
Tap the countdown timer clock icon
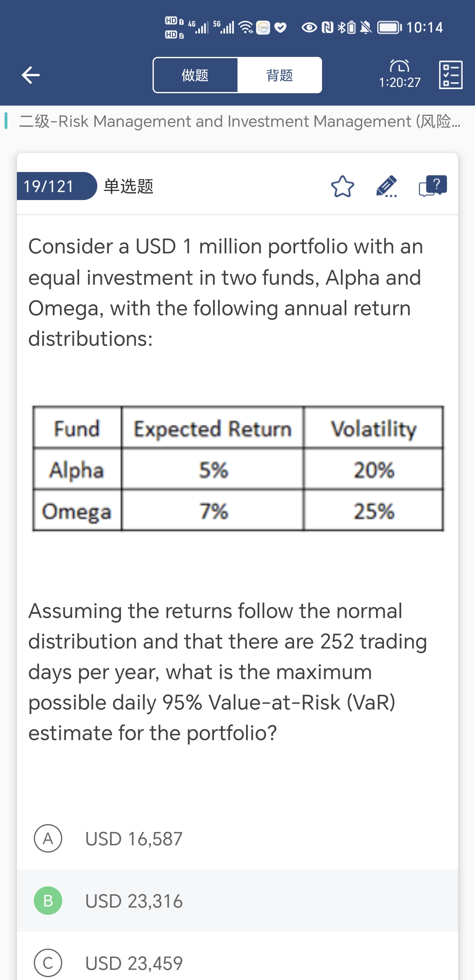click(x=400, y=66)
